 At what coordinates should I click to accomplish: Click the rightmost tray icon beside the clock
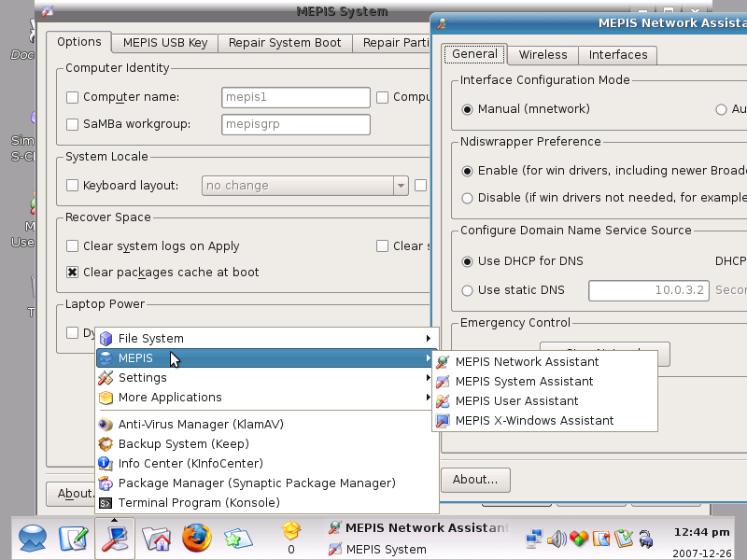(646, 539)
